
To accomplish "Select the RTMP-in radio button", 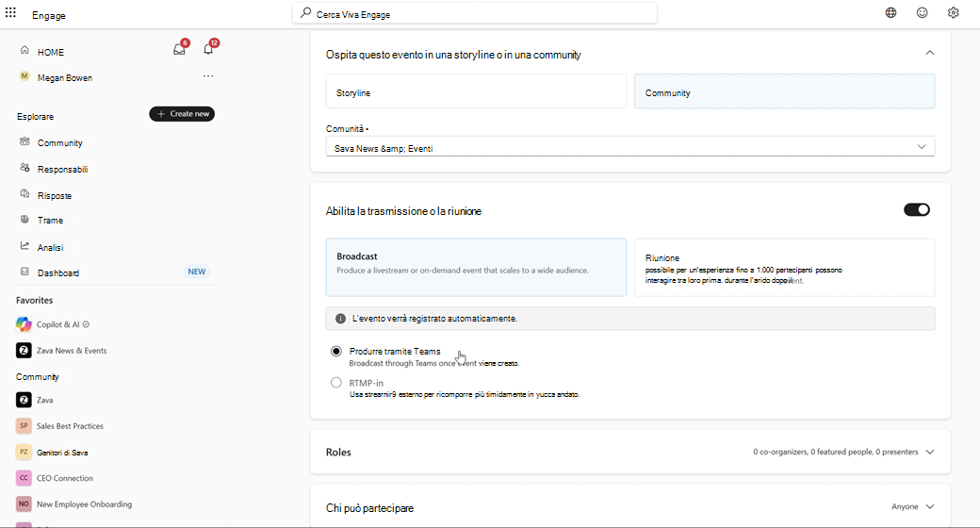I will point(336,382).
